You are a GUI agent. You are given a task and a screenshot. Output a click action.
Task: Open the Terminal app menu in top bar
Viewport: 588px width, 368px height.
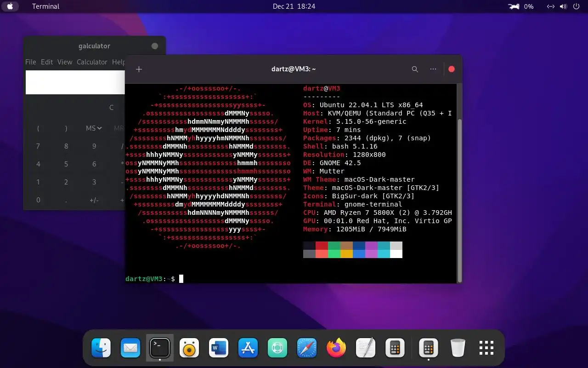(45, 6)
